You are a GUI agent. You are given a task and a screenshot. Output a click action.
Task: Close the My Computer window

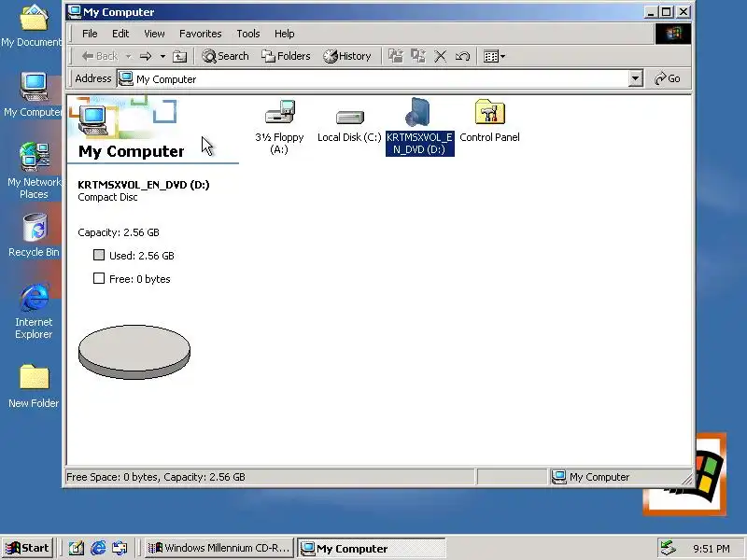point(684,12)
